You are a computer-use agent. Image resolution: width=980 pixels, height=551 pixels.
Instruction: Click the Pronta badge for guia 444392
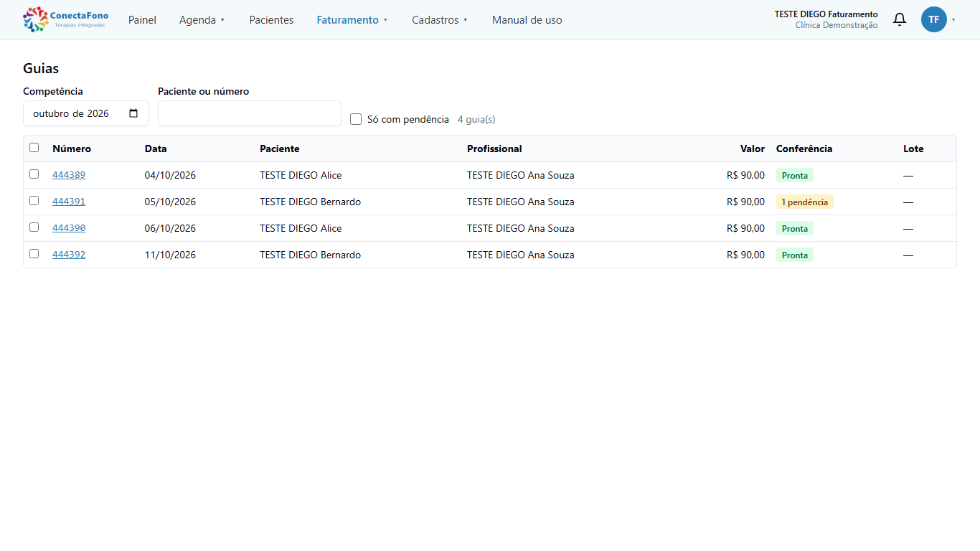pyautogui.click(x=795, y=255)
